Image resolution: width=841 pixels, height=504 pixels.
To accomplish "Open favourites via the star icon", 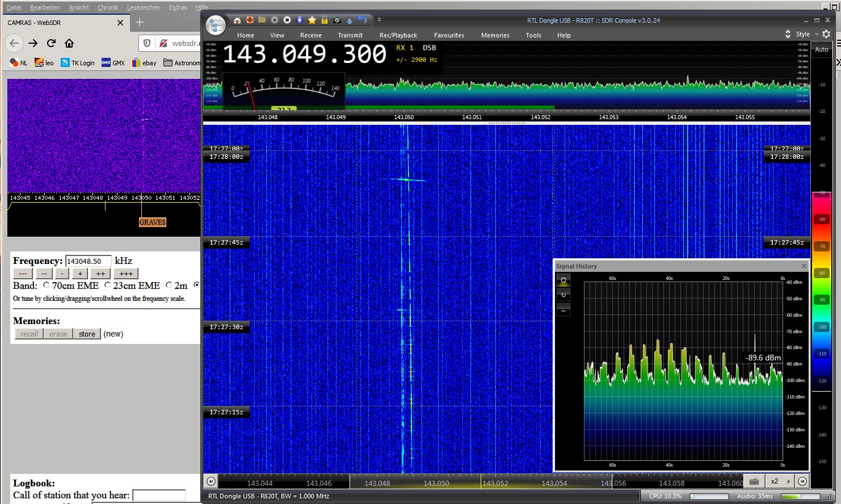I will 312,20.
